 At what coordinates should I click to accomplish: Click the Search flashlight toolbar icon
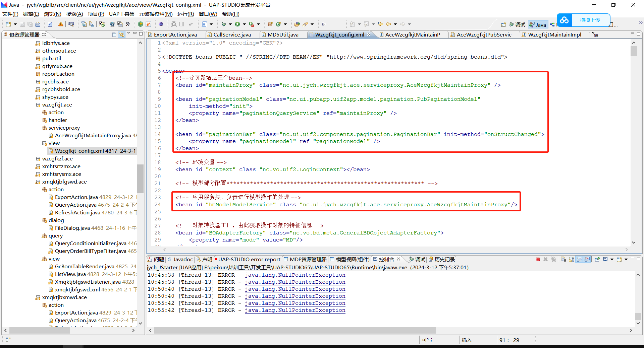point(305,24)
